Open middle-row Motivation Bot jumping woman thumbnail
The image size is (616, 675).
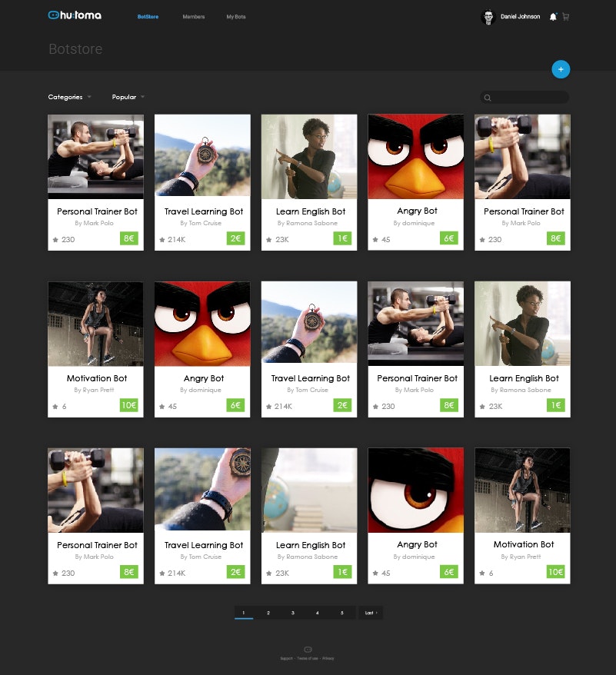coord(95,324)
